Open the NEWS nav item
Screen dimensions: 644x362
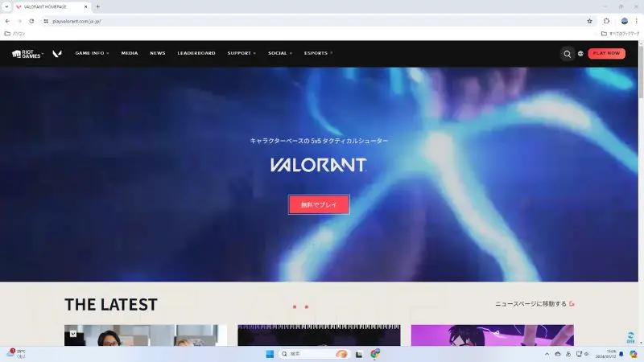coord(158,53)
